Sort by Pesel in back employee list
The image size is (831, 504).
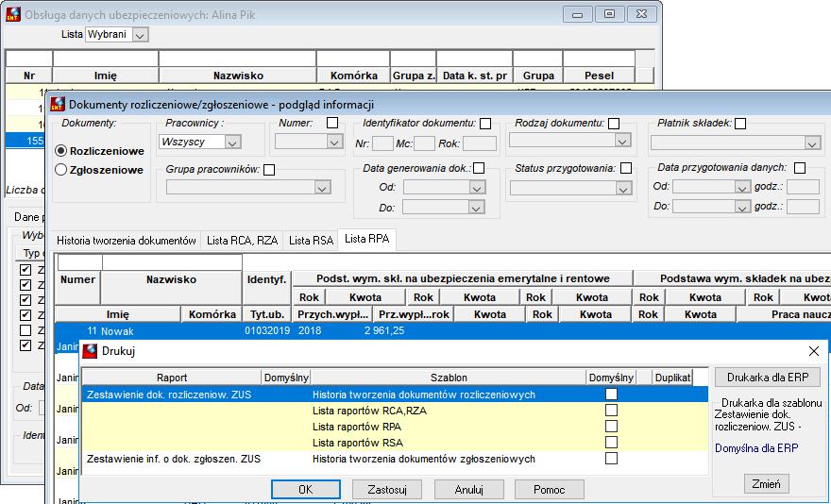599,76
